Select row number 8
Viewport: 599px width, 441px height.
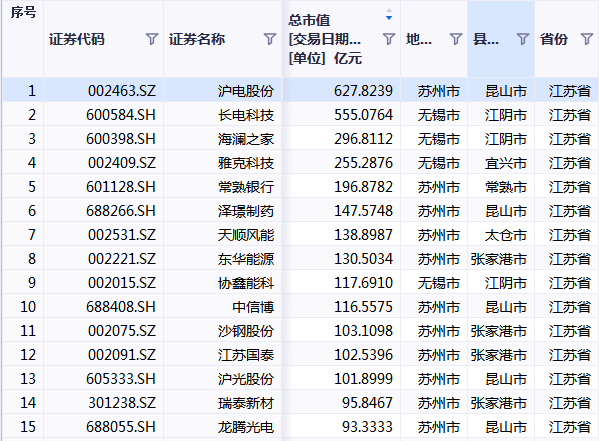coord(32,259)
